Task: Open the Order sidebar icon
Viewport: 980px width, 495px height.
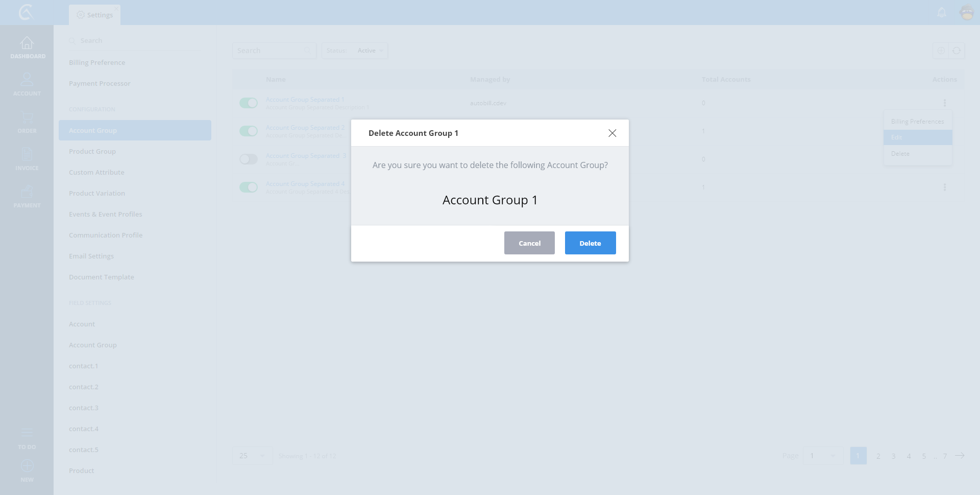Action: pyautogui.click(x=27, y=117)
